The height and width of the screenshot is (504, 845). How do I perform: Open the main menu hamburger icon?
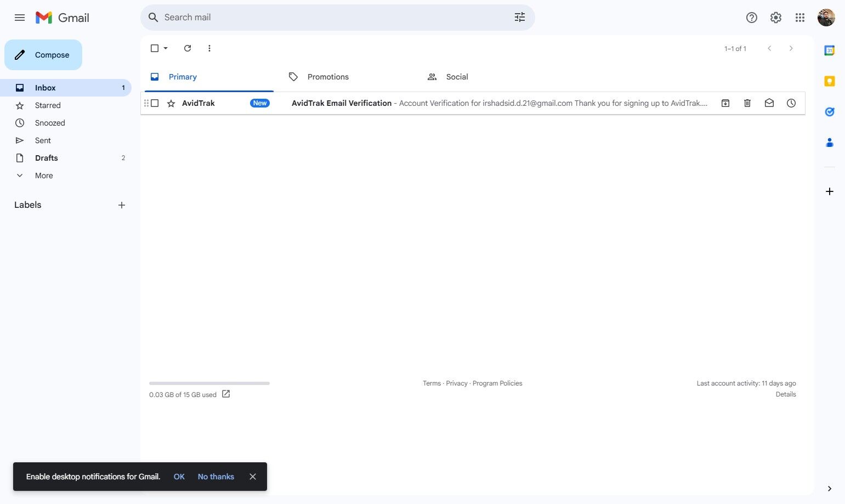click(20, 18)
